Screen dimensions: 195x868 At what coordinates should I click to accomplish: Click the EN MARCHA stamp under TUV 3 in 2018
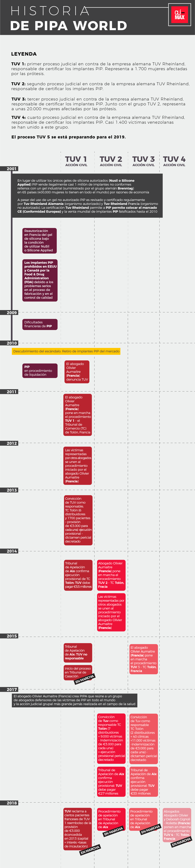tap(150, 830)
